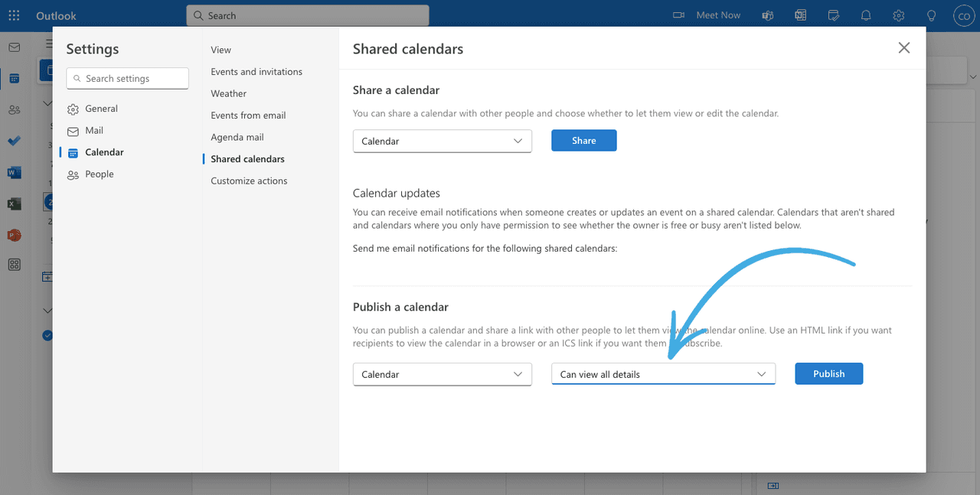Open the Can view all details dropdown

tap(663, 373)
